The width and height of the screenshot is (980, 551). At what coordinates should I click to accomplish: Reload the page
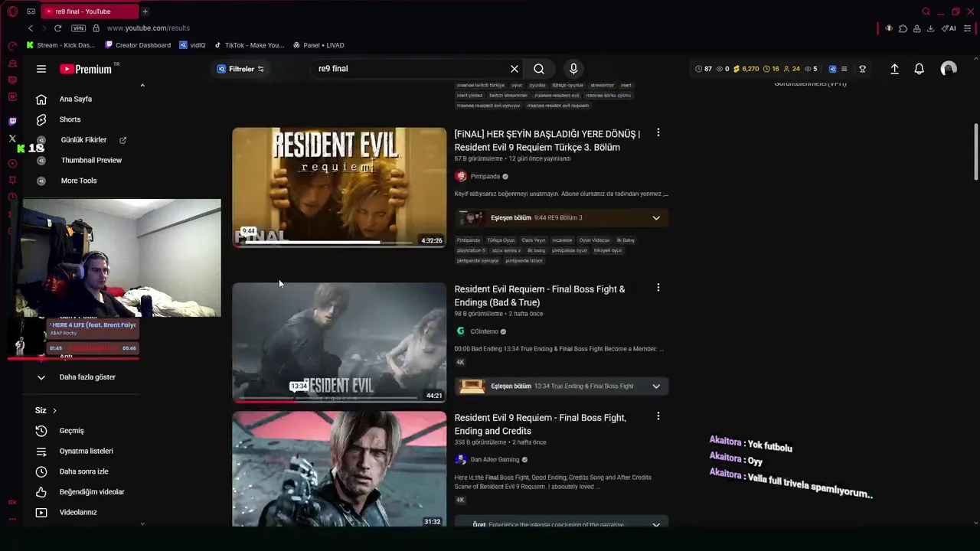click(x=57, y=28)
